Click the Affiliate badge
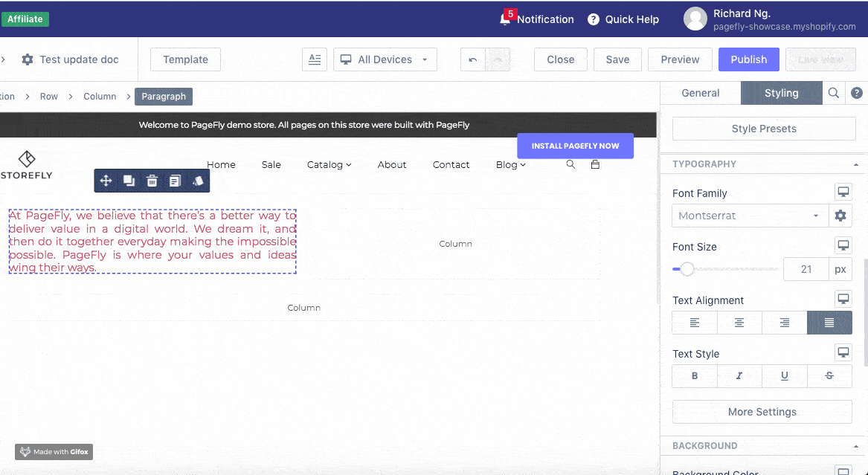The image size is (868, 475). click(x=25, y=19)
